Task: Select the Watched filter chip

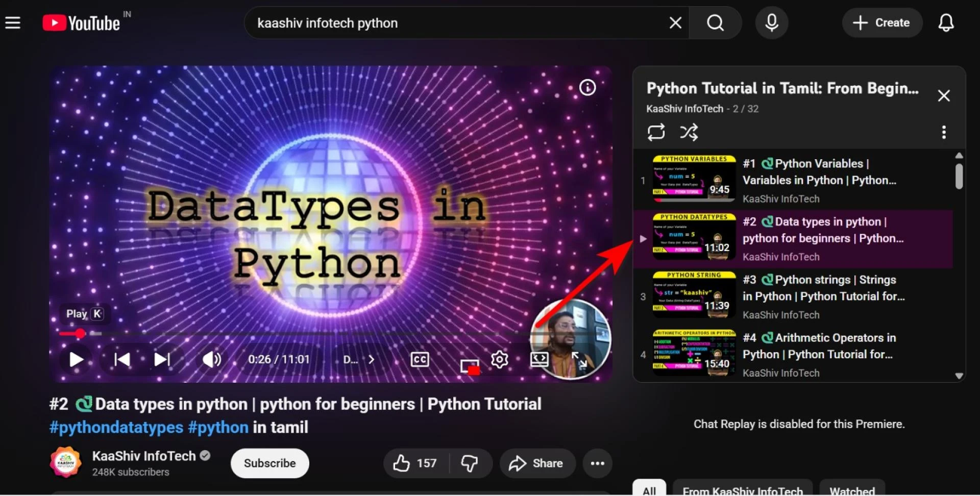Action: [852, 488]
